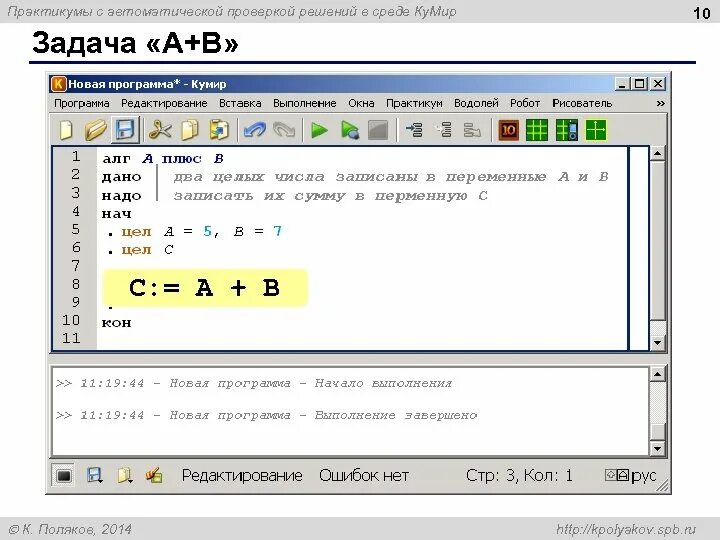Click 'Ошибок нет' in the status bar
The width and height of the screenshot is (720, 540).
click(x=364, y=476)
